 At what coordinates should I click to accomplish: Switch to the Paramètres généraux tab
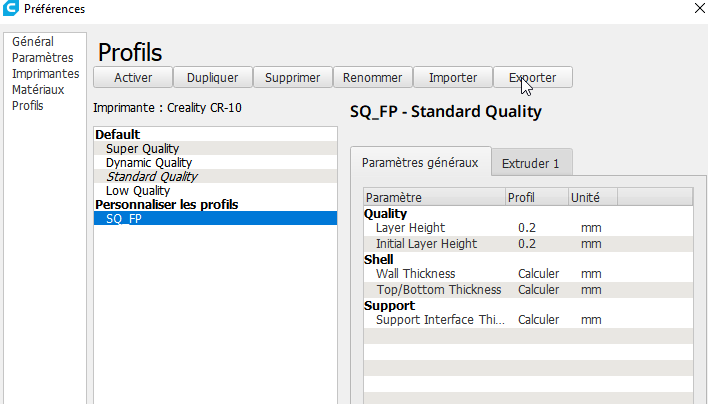420,163
